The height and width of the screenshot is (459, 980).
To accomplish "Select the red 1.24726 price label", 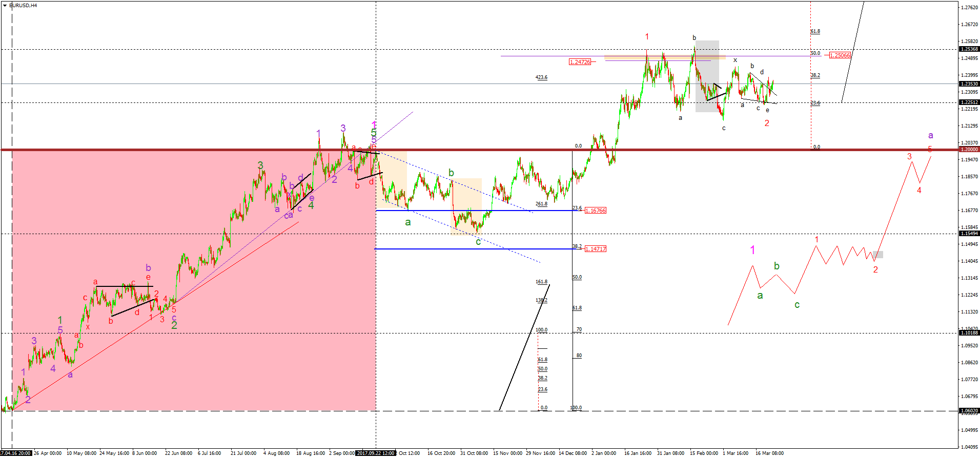I will pos(580,62).
